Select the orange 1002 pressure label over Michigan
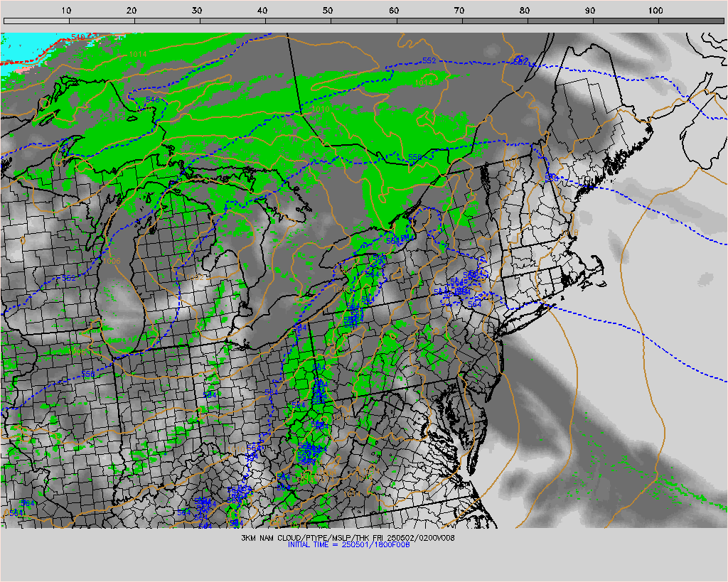The width and height of the screenshot is (728, 582). click(195, 278)
